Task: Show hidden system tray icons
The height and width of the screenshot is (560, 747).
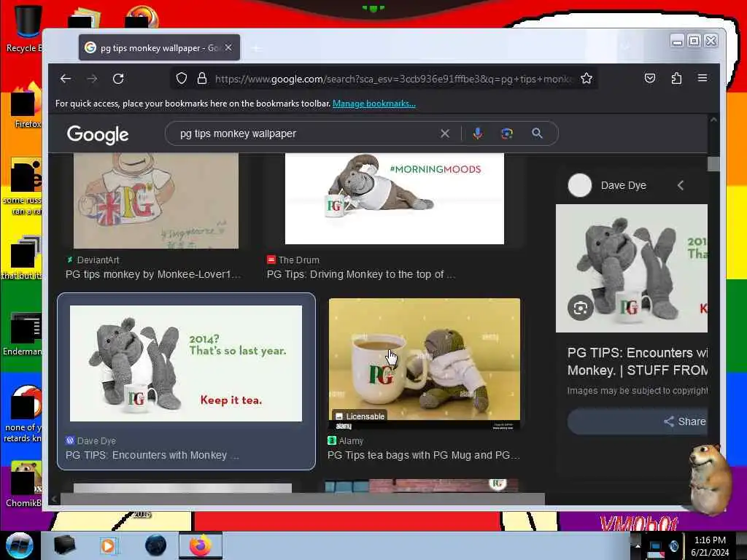Action: coord(638,545)
